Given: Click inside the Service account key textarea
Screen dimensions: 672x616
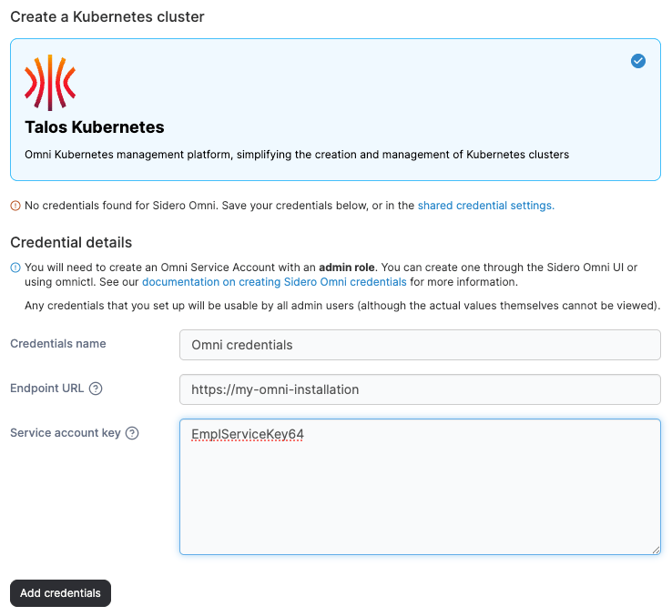Looking at the screenshot, I should [x=420, y=487].
